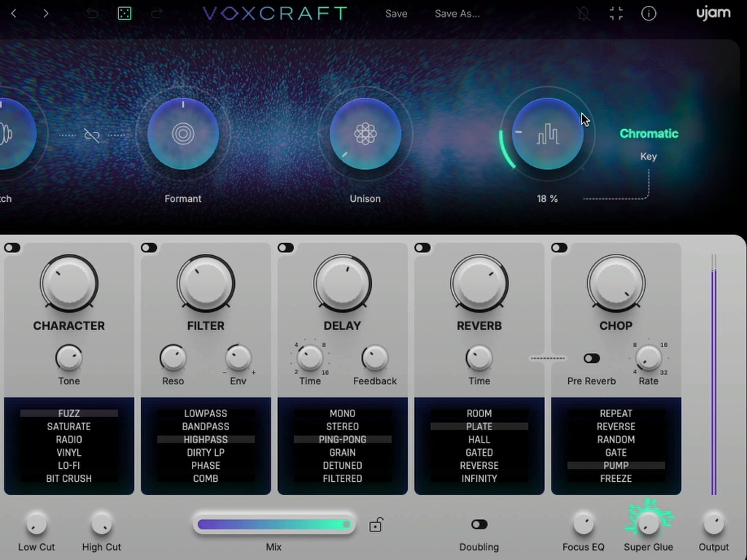
Task: Click the pitch correction bars knob
Action: point(548,134)
